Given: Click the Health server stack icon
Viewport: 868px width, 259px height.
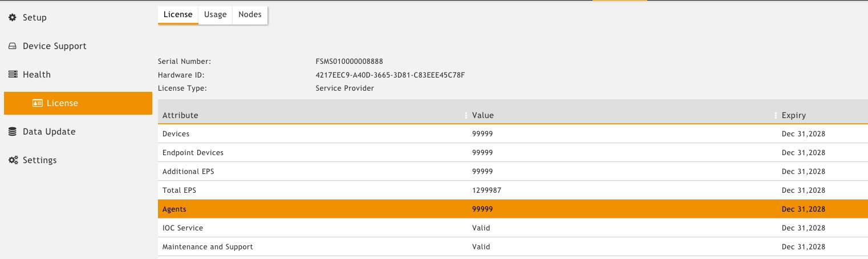Looking at the screenshot, I should tap(13, 75).
